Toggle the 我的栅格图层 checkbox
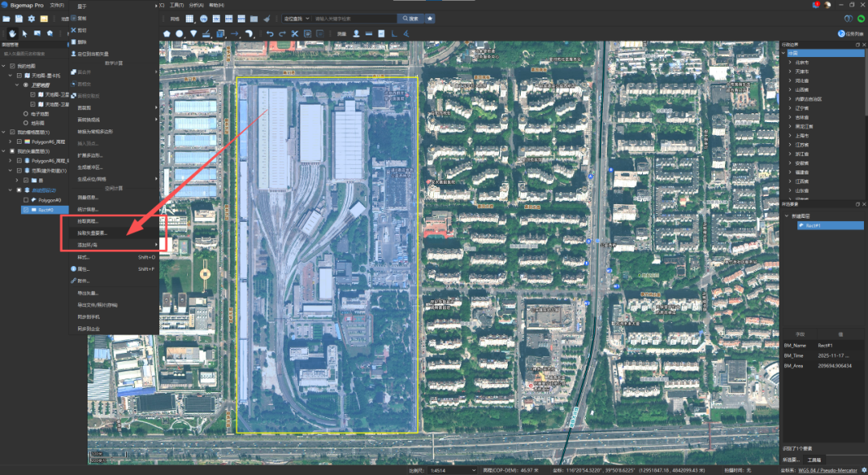 (13, 133)
